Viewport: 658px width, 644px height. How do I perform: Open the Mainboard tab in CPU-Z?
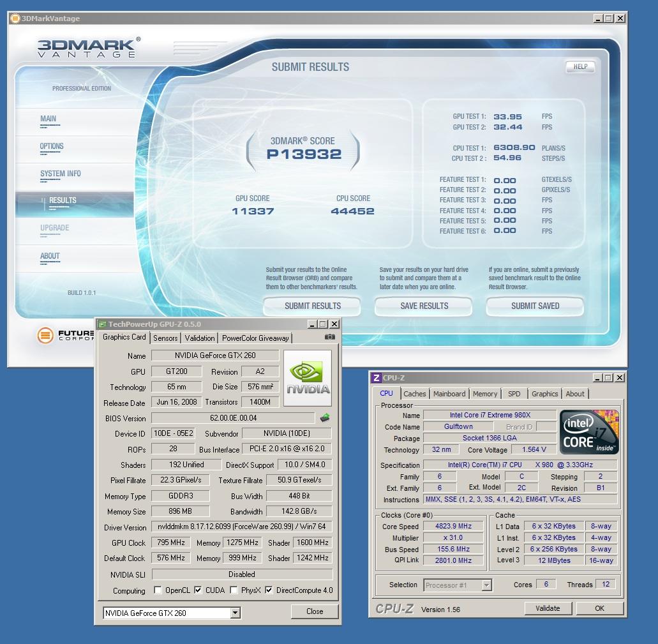point(449,394)
